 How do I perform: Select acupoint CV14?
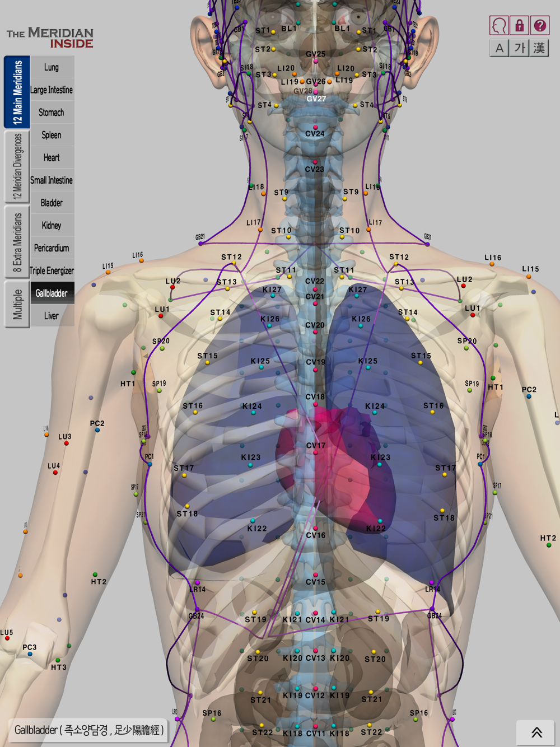(x=315, y=613)
